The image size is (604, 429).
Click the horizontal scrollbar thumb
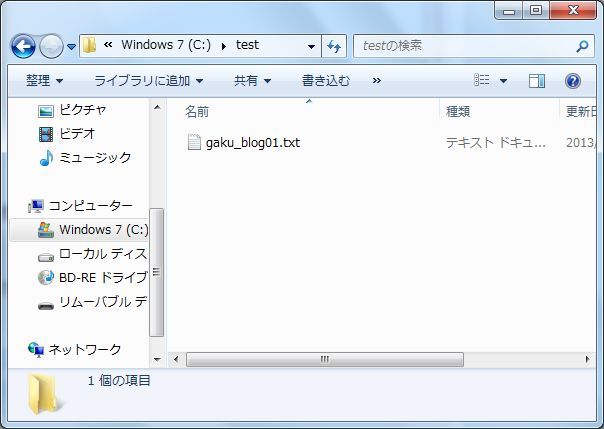tap(325, 360)
